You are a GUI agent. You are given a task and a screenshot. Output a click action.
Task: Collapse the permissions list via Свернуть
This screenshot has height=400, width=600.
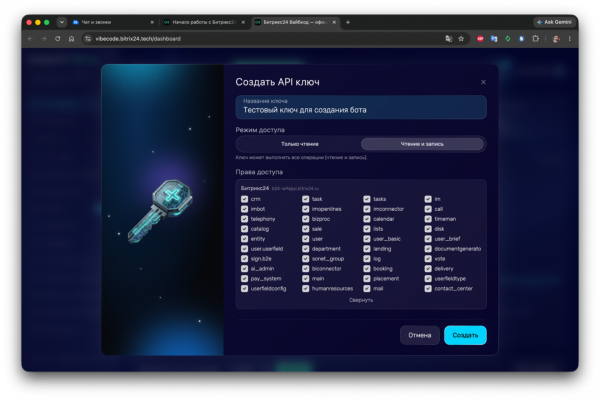pos(361,300)
